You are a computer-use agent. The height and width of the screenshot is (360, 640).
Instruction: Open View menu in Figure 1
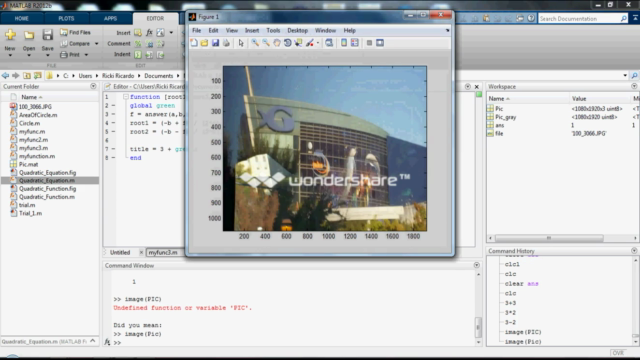231,31
